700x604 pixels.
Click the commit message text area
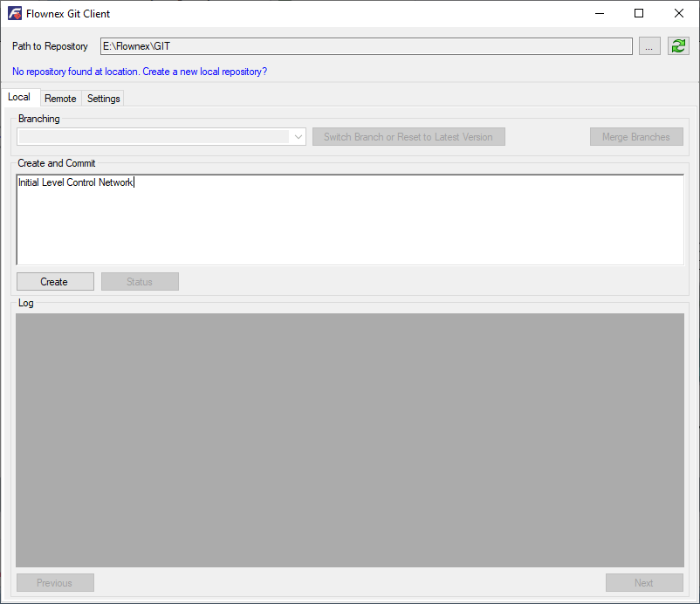349,218
